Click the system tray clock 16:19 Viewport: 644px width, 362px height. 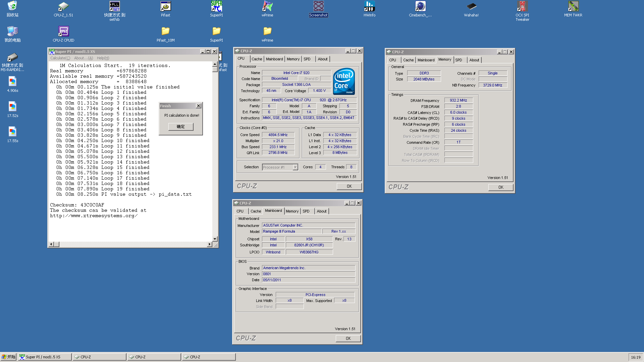[x=636, y=357]
